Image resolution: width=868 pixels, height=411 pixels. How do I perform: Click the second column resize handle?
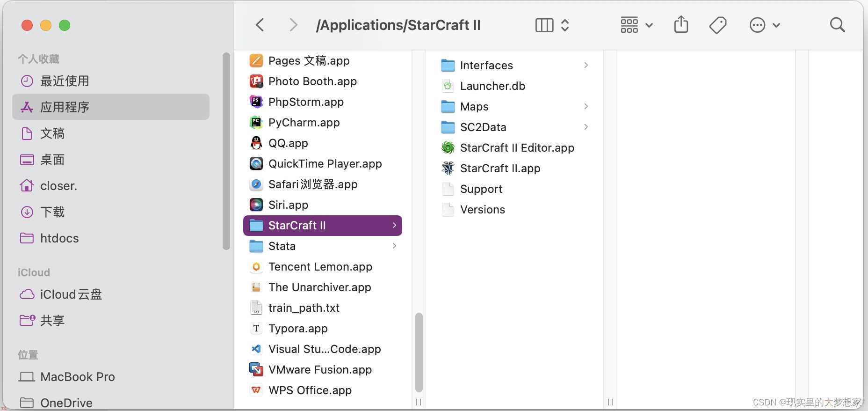pyautogui.click(x=610, y=402)
